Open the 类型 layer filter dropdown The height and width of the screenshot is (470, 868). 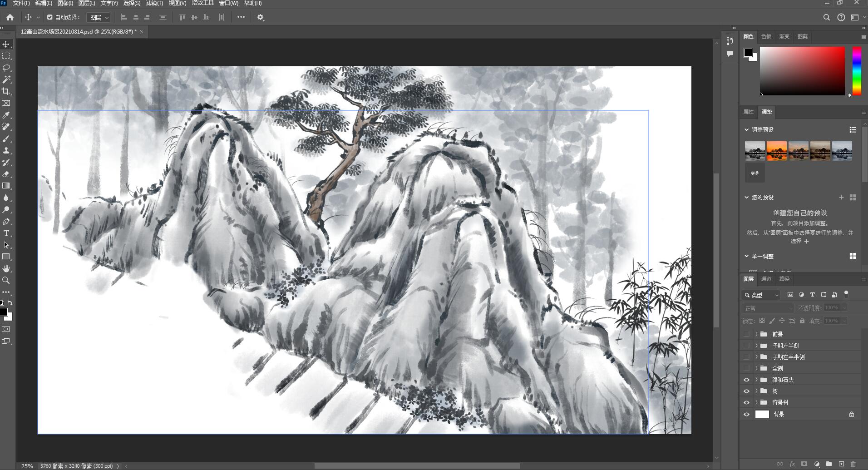click(x=761, y=295)
